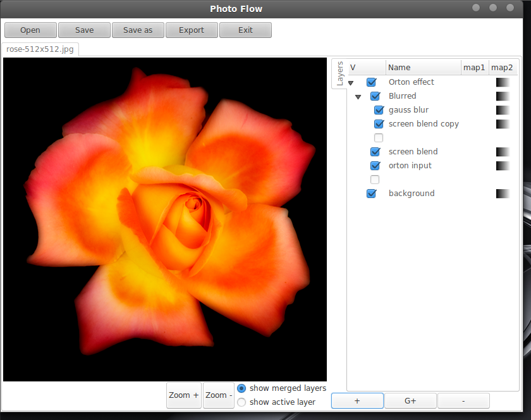Click the screen blend copy gradient swatch
The height and width of the screenshot is (420, 531).
click(503, 123)
